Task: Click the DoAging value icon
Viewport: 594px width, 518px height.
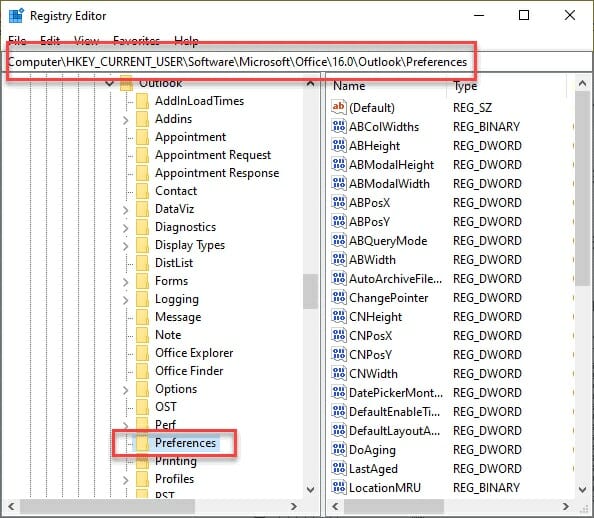Action: 338,449
